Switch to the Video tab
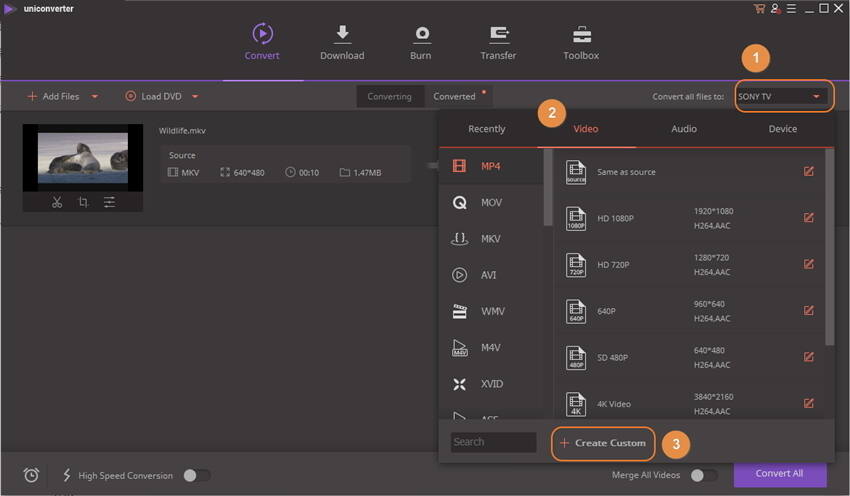850x496 pixels. 586,129
